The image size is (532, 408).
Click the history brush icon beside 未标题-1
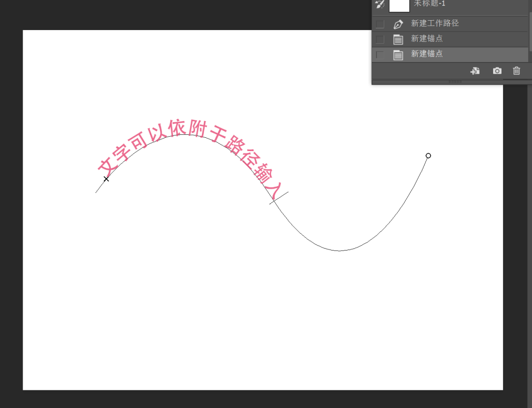[379, 5]
